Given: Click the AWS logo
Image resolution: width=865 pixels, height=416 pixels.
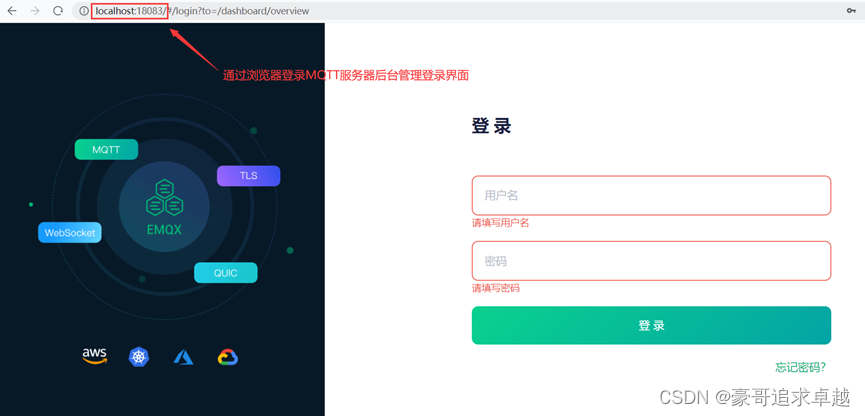Looking at the screenshot, I should point(94,356).
